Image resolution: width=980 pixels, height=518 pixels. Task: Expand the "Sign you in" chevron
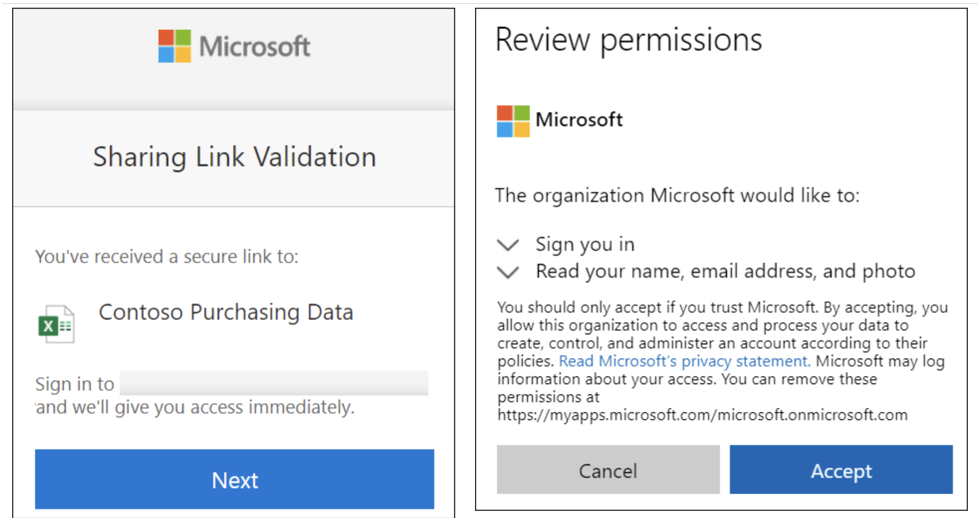(508, 245)
